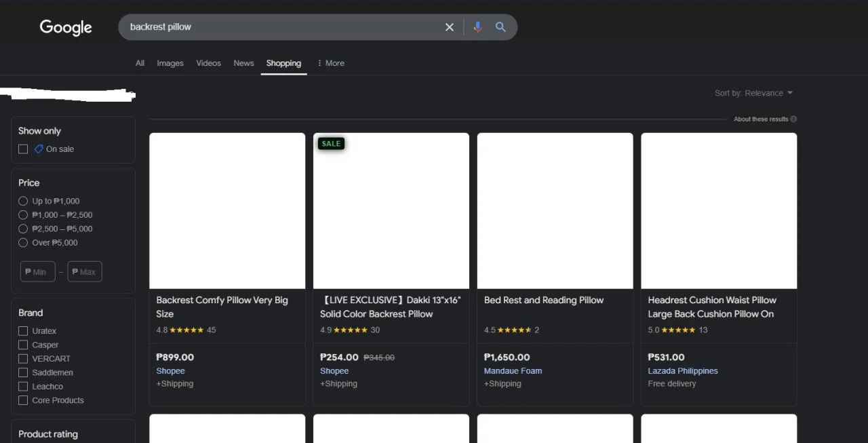
Task: Open Backrest Comfy Pillow Very Big Size listing
Action: coord(222,307)
